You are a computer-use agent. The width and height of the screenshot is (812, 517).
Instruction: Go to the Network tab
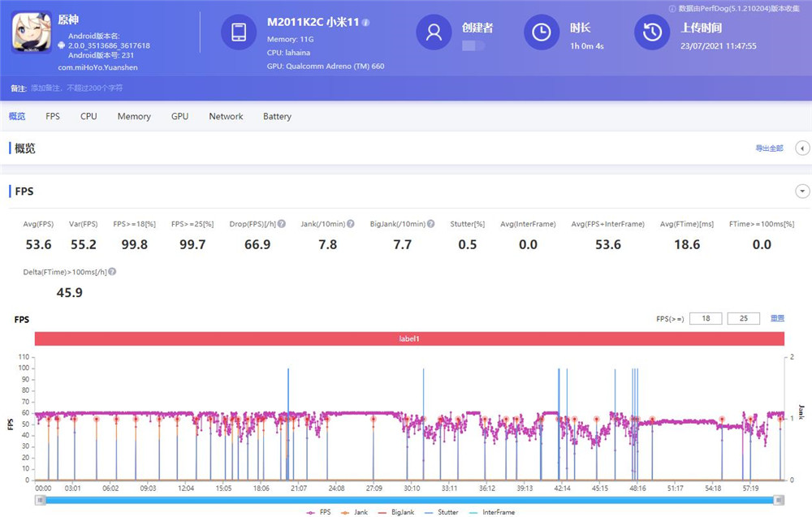coord(226,116)
